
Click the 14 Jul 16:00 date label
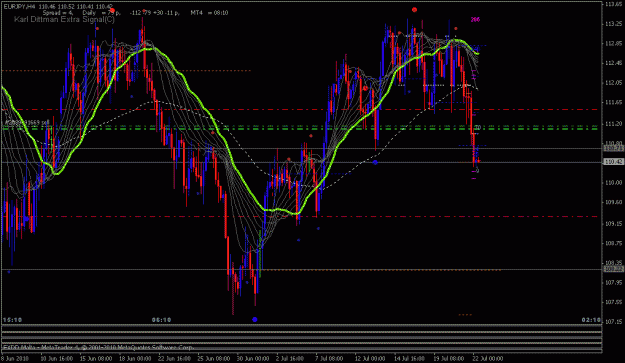(x=410, y=359)
